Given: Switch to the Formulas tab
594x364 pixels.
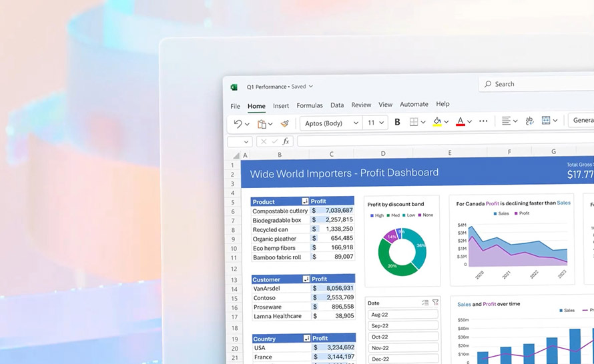Looking at the screenshot, I should (x=310, y=105).
